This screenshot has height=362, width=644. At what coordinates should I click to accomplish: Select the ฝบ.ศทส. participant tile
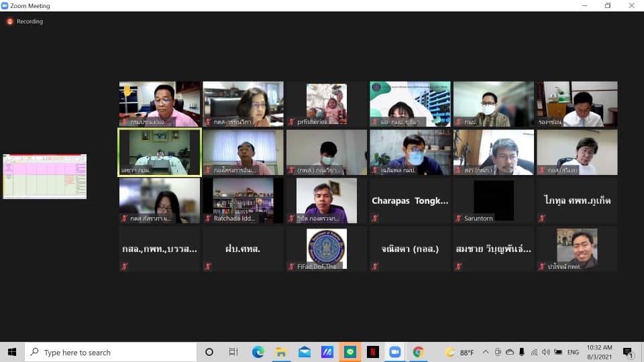(243, 249)
